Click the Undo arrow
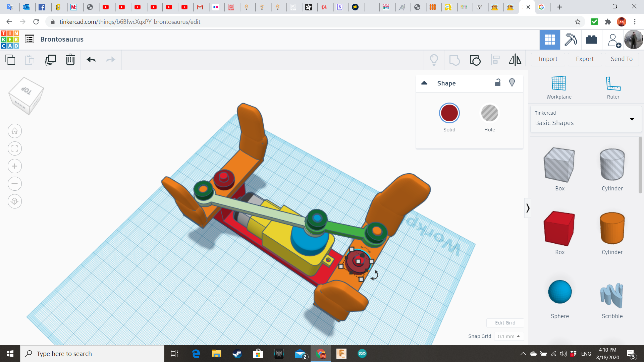Viewport: 644px width, 362px height. [x=91, y=60]
